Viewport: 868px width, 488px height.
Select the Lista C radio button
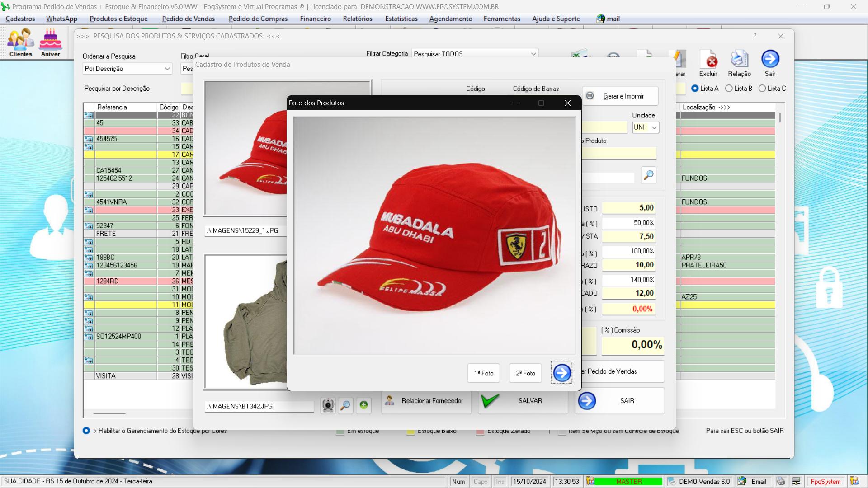pos(762,89)
